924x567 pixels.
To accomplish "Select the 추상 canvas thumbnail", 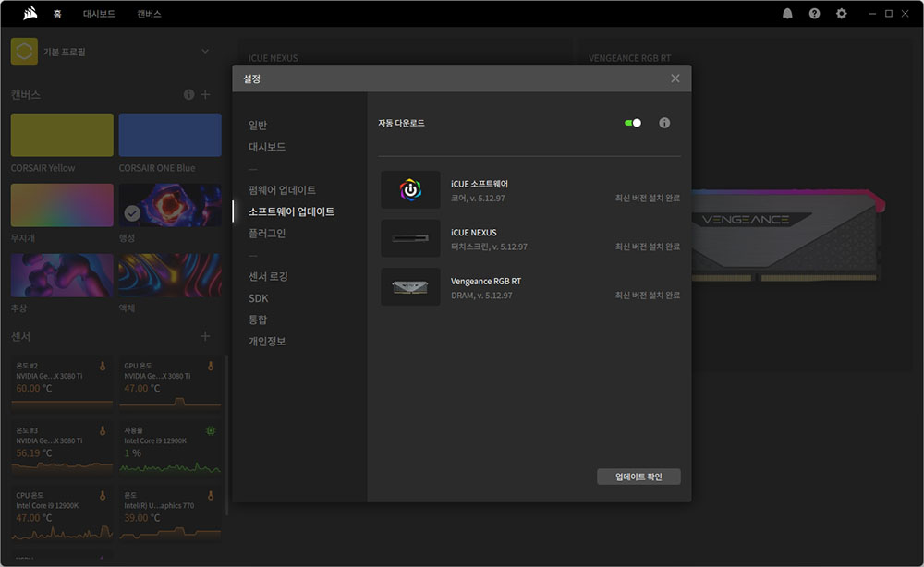I will [62, 275].
